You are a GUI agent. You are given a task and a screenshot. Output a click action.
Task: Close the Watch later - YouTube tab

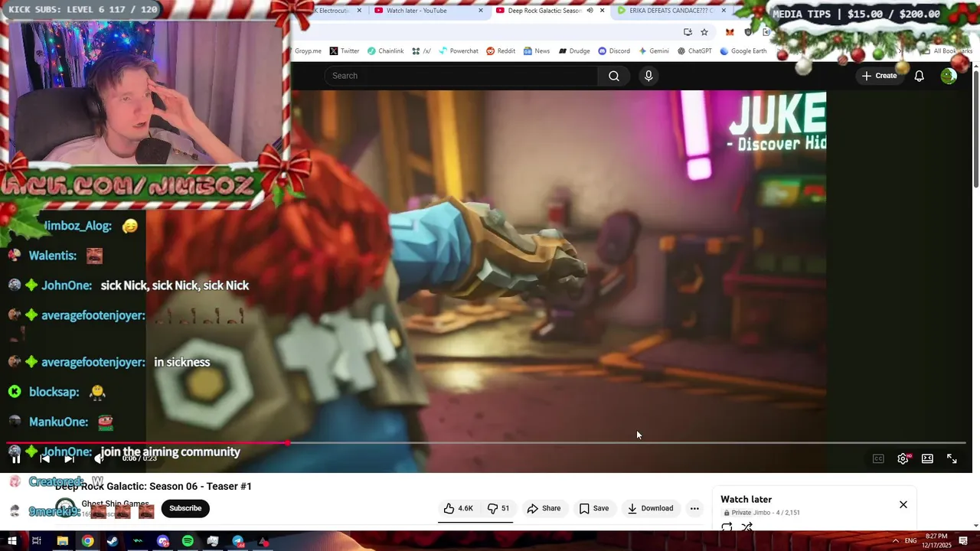[x=481, y=11]
